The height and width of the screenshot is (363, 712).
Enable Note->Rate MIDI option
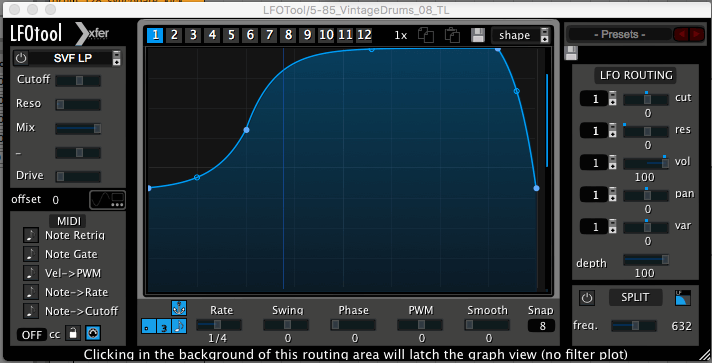31,292
